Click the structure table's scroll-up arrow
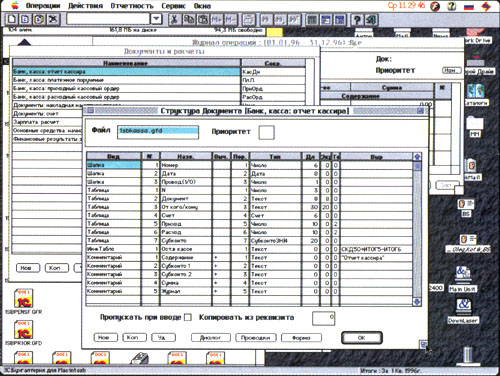 (x=417, y=157)
